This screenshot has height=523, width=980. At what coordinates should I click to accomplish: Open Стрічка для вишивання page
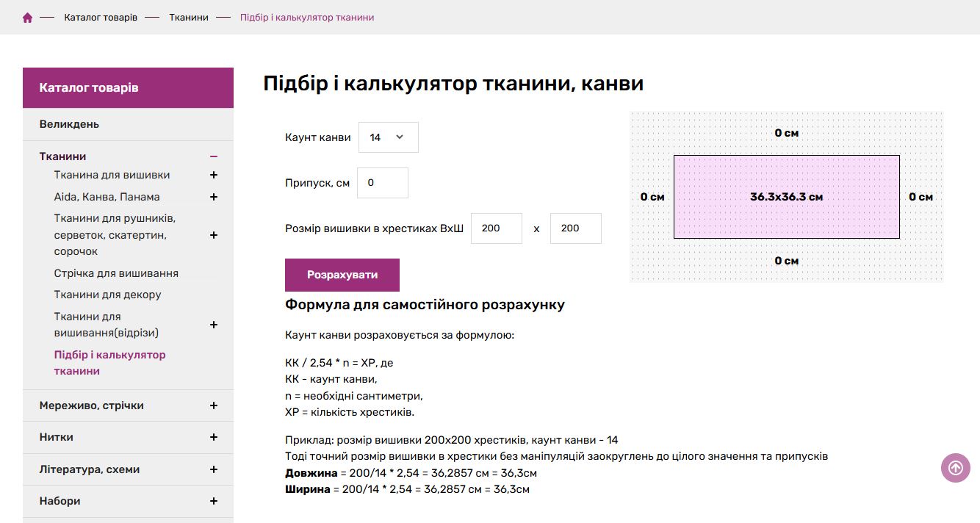116,273
